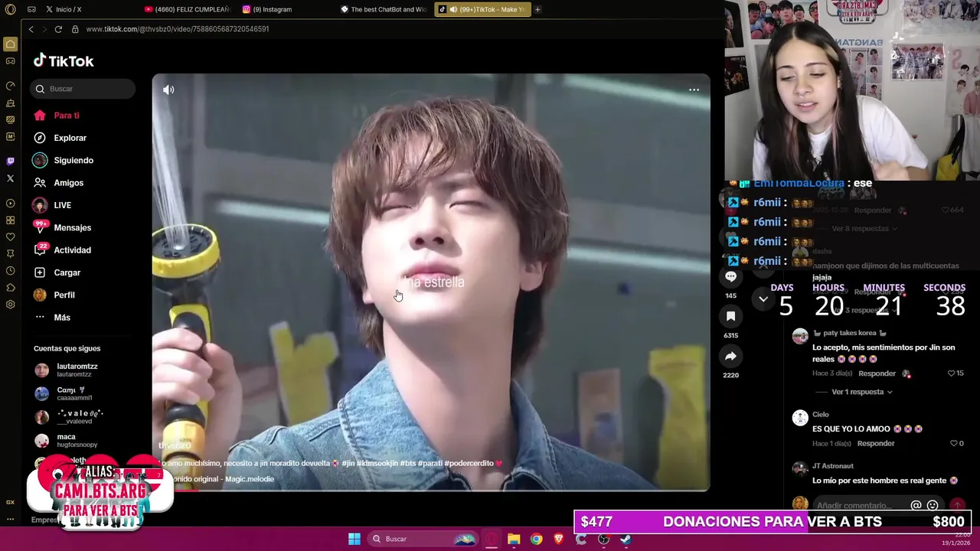Screen dimensions: 980x551
Task: Seek on the video progress bar
Action: click(431, 490)
